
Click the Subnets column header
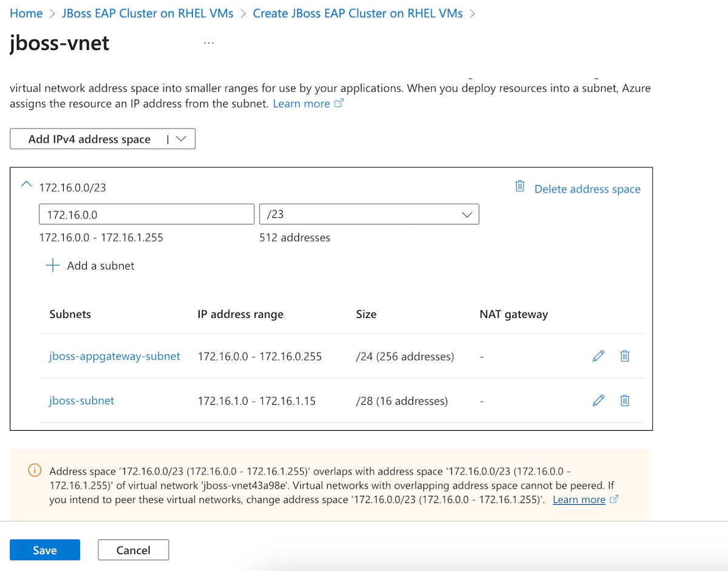coord(70,314)
